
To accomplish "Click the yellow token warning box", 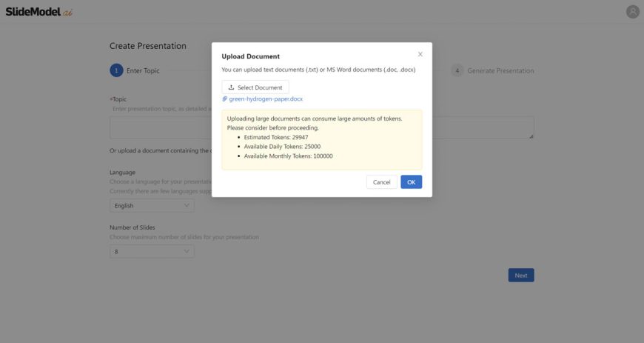I will [321, 140].
